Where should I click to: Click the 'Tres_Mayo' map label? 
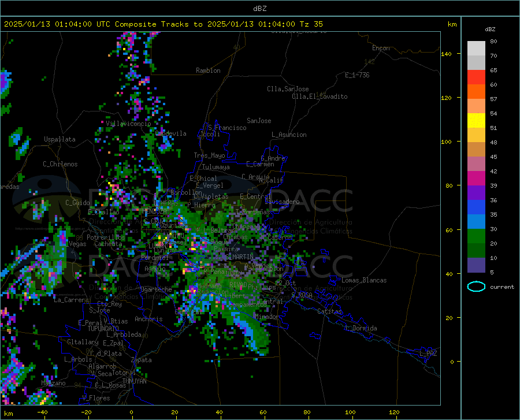pos(209,155)
